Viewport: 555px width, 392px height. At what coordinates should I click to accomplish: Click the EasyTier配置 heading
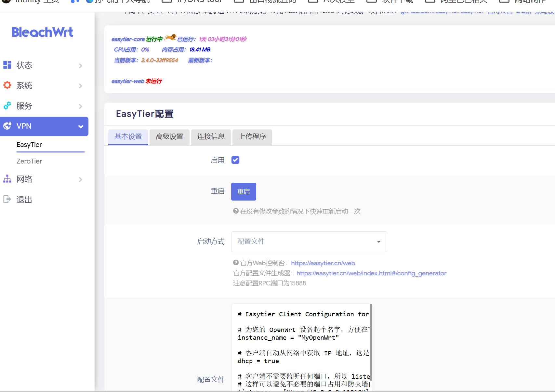point(145,114)
